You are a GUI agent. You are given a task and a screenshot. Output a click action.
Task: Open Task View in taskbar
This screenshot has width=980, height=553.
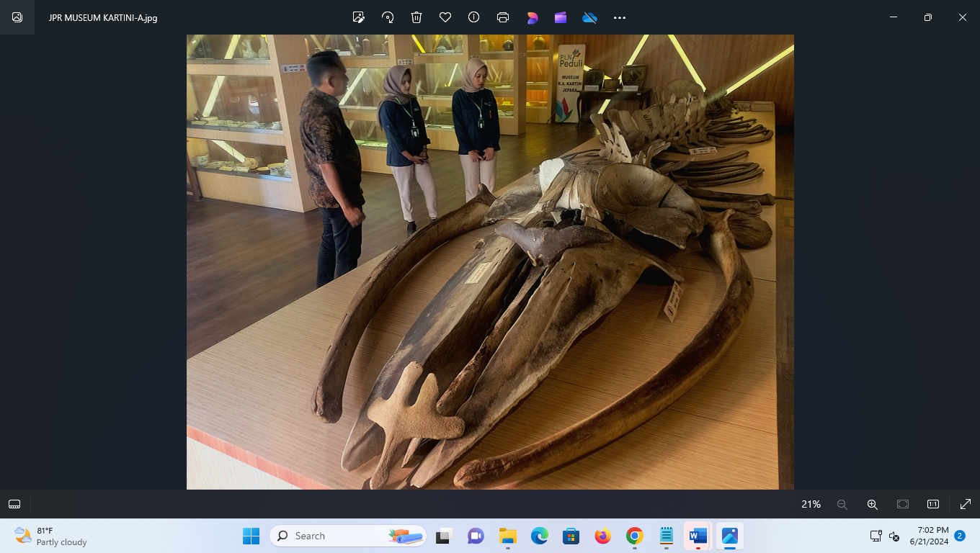(x=443, y=536)
